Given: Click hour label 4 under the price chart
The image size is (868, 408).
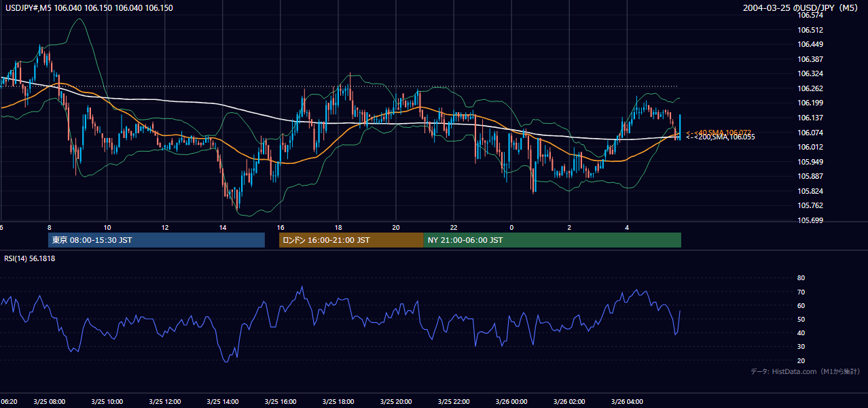Looking at the screenshot, I should 627,227.
